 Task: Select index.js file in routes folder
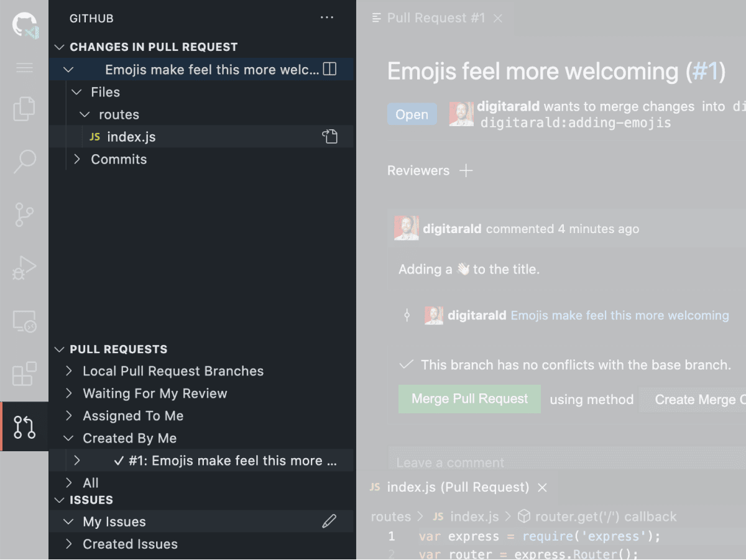131,137
